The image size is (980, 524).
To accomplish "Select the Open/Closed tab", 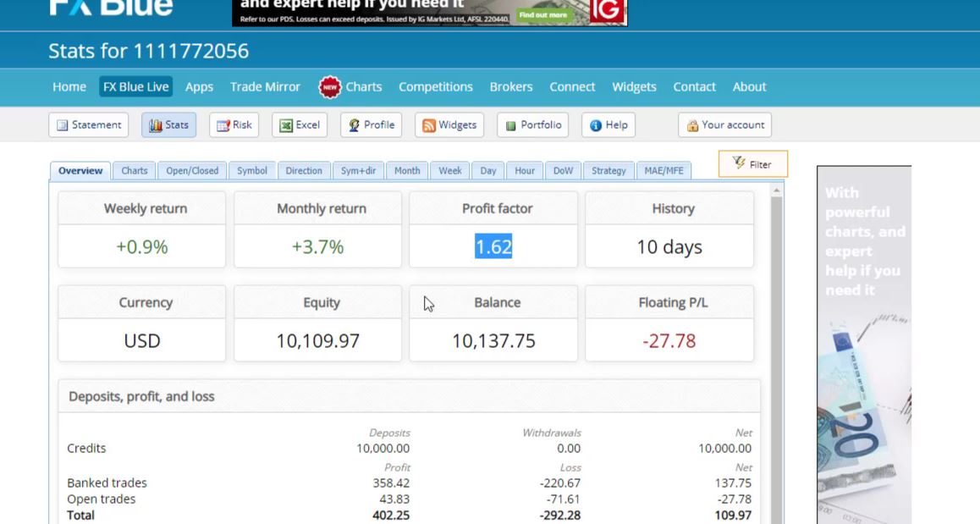I will [x=192, y=170].
